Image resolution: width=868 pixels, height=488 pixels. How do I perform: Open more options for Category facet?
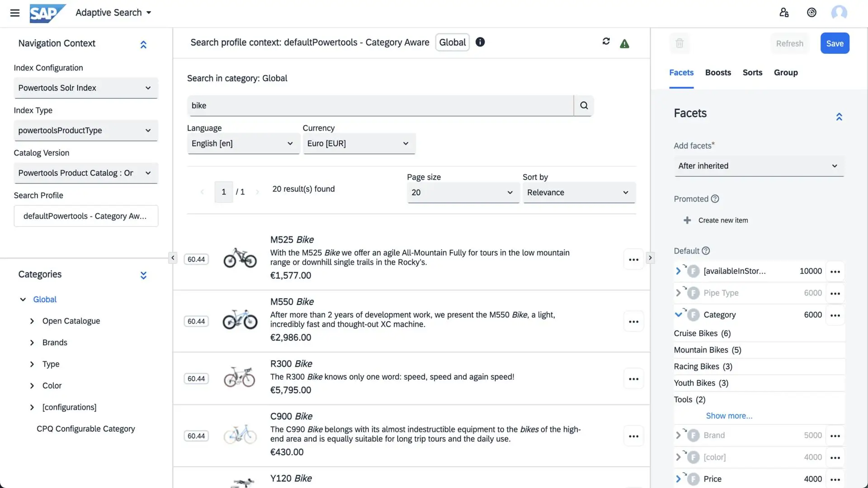(x=835, y=315)
